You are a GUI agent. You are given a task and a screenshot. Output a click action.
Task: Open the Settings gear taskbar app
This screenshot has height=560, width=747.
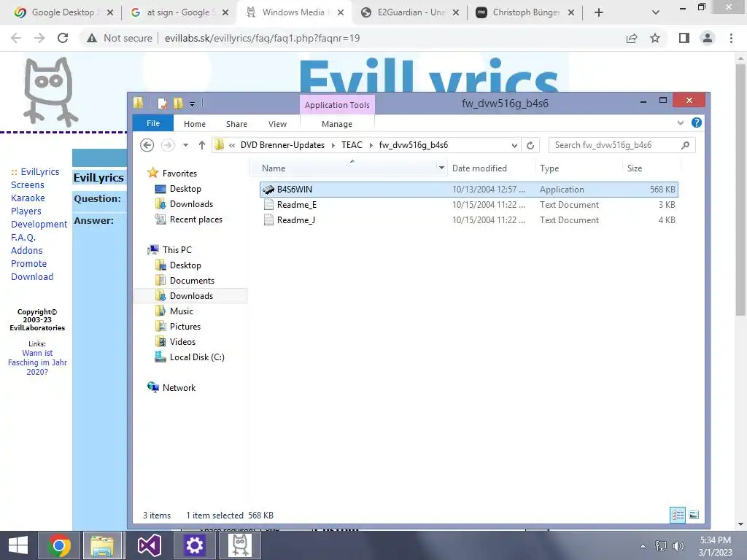194,545
